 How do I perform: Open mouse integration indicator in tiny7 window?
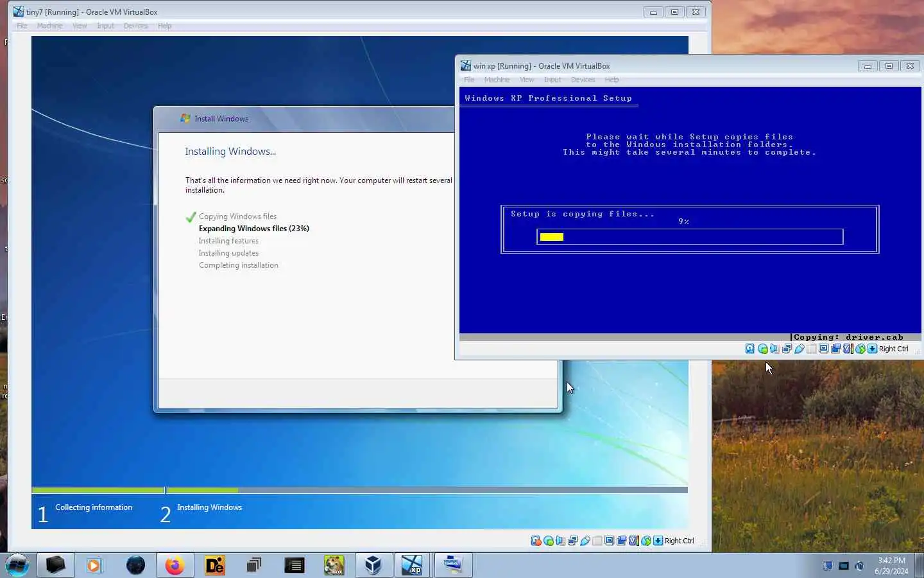point(646,541)
